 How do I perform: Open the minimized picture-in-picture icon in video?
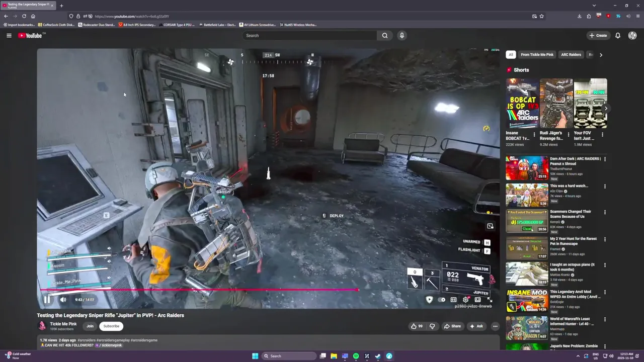pos(490,226)
